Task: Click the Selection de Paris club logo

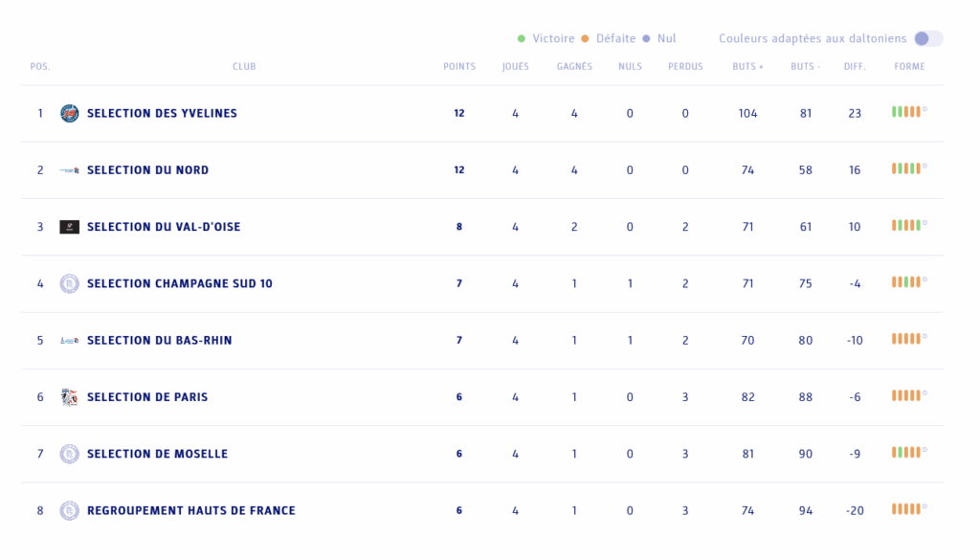Action: click(70, 397)
